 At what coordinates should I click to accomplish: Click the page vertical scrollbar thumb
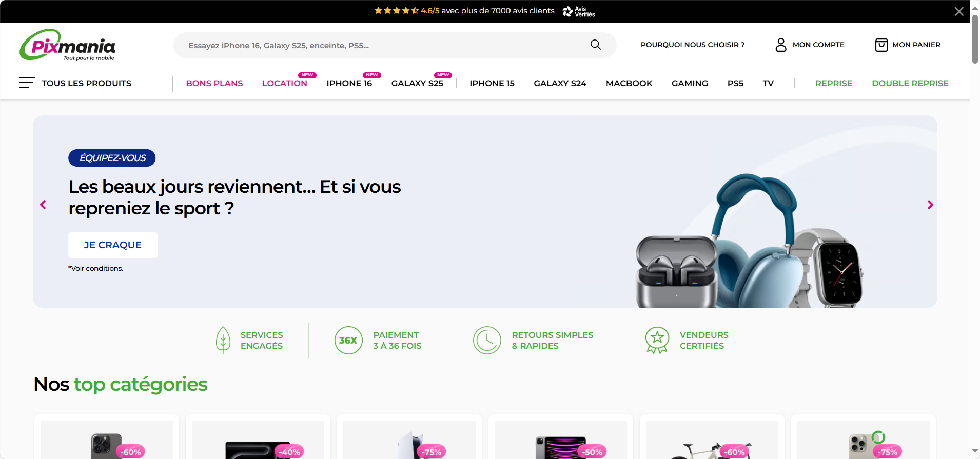pyautogui.click(x=975, y=39)
